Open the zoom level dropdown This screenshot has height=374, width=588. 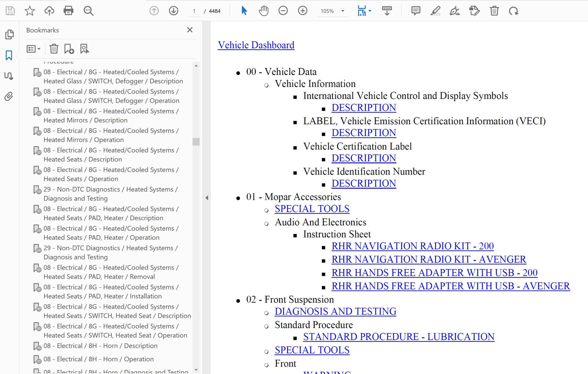(343, 11)
